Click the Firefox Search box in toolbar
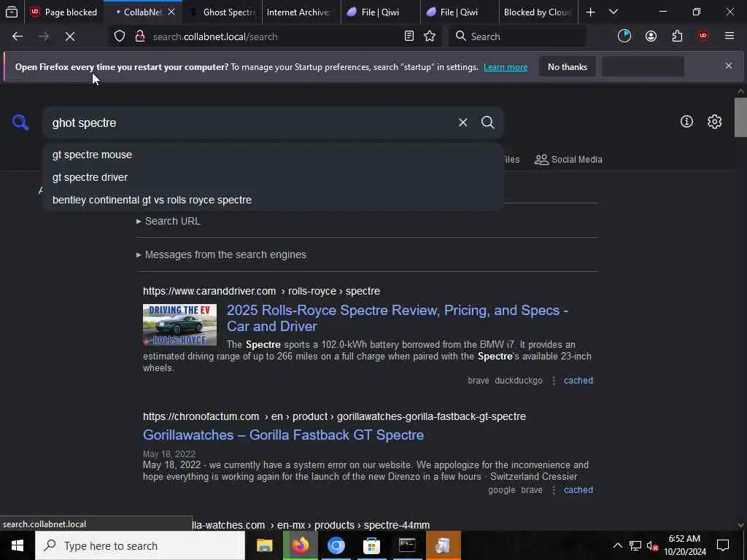This screenshot has height=560, width=747. 517,36
